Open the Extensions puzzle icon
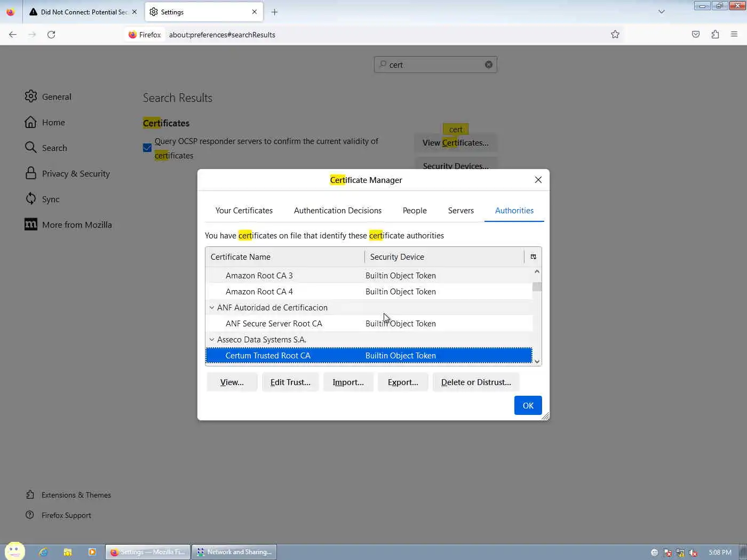The width and height of the screenshot is (747, 560). (x=715, y=35)
